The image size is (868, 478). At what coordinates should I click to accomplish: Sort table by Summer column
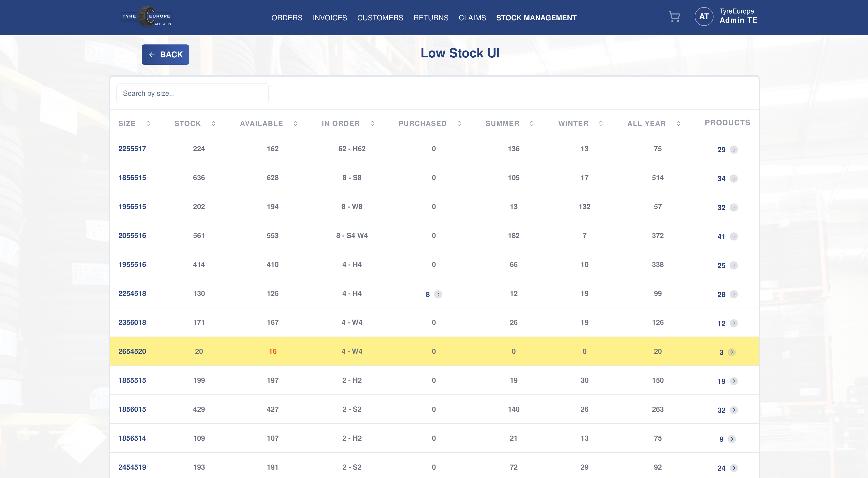pos(532,124)
